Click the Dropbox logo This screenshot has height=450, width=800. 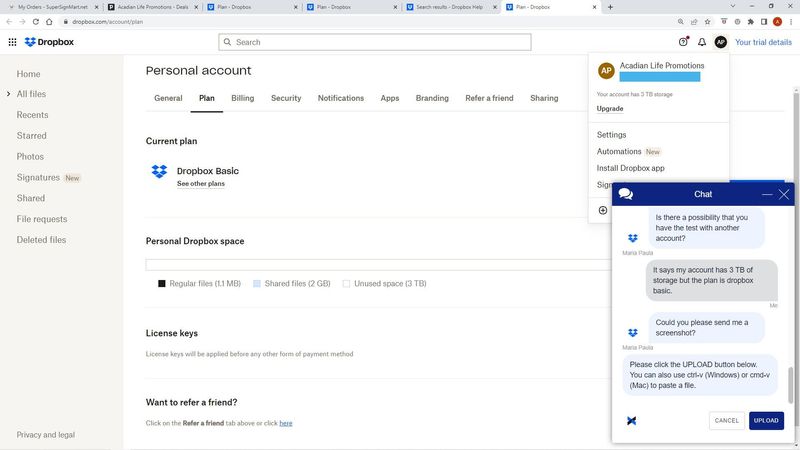[x=49, y=42]
